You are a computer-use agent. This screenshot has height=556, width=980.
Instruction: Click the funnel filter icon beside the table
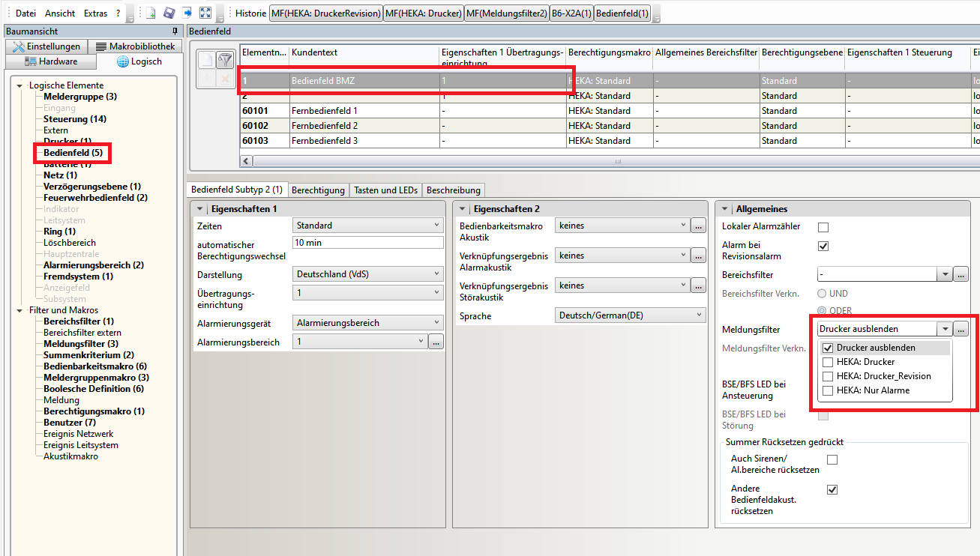click(x=225, y=61)
